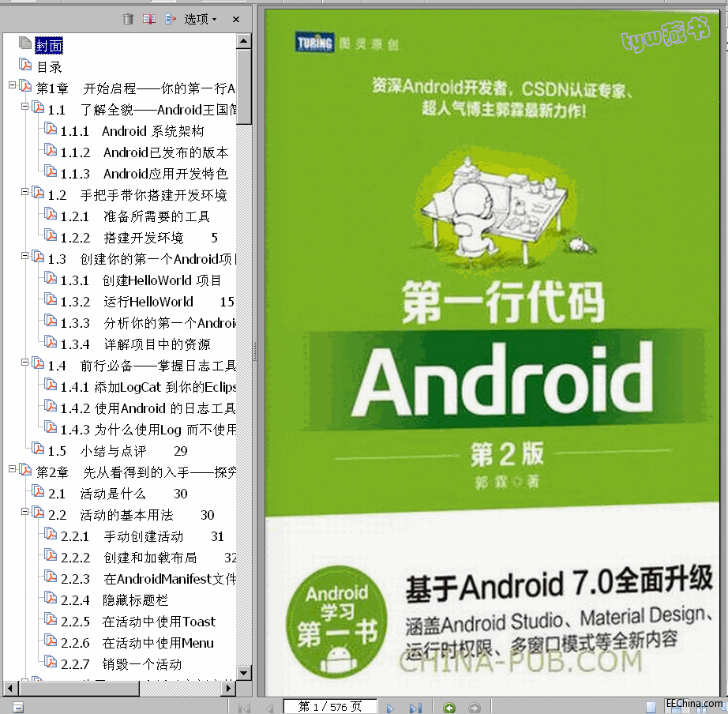Open bookmark 2.2 活动的基本用法
This screenshot has height=714, width=728.
pyautogui.click(x=131, y=515)
